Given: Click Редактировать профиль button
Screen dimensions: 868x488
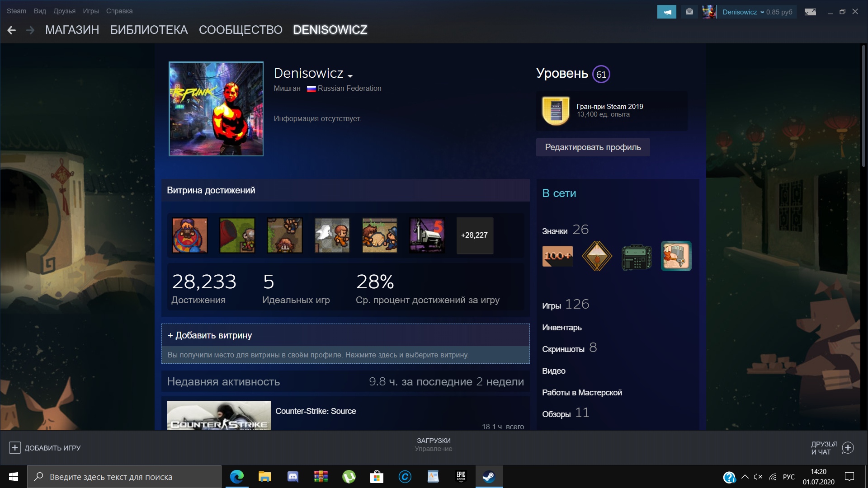Looking at the screenshot, I should coord(593,147).
